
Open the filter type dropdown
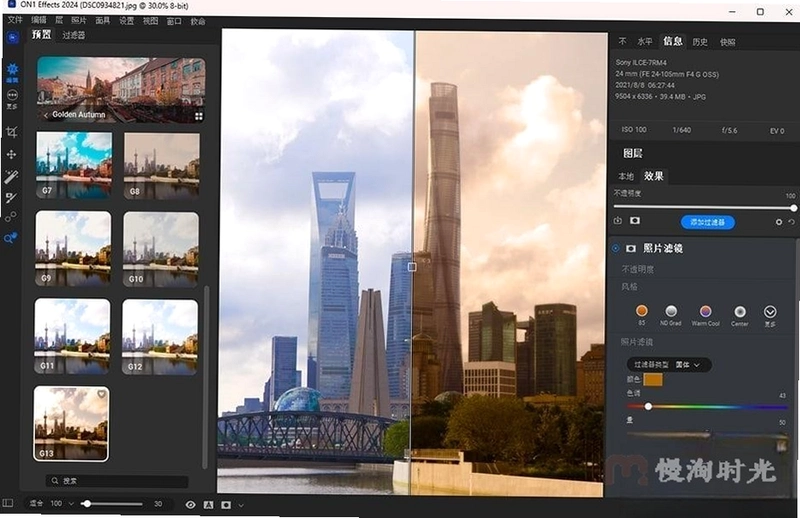pyautogui.click(x=668, y=364)
